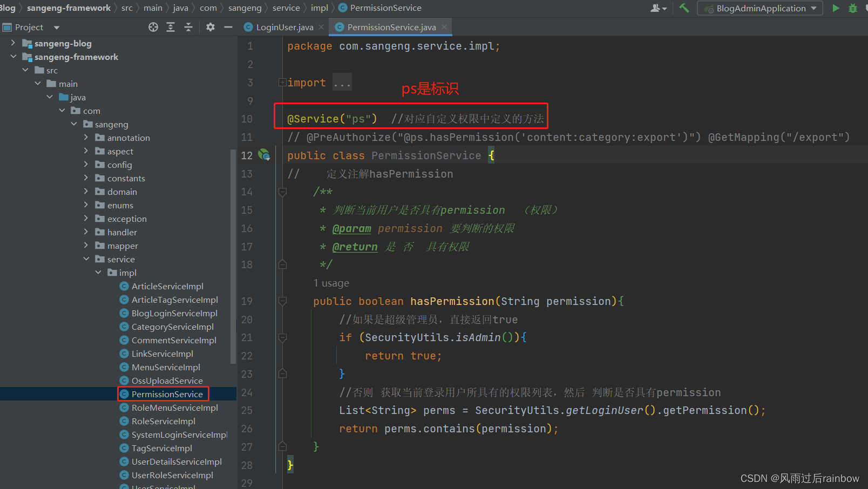Open BlogAdminApplication run configuration dropdown
Viewport: 868px width, 489px height.
click(760, 8)
